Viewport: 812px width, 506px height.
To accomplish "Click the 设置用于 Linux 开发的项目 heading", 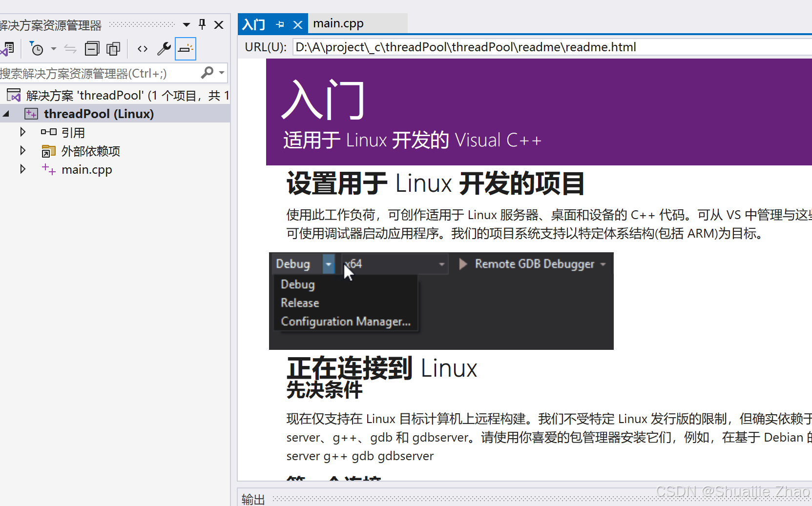I will tap(436, 183).
